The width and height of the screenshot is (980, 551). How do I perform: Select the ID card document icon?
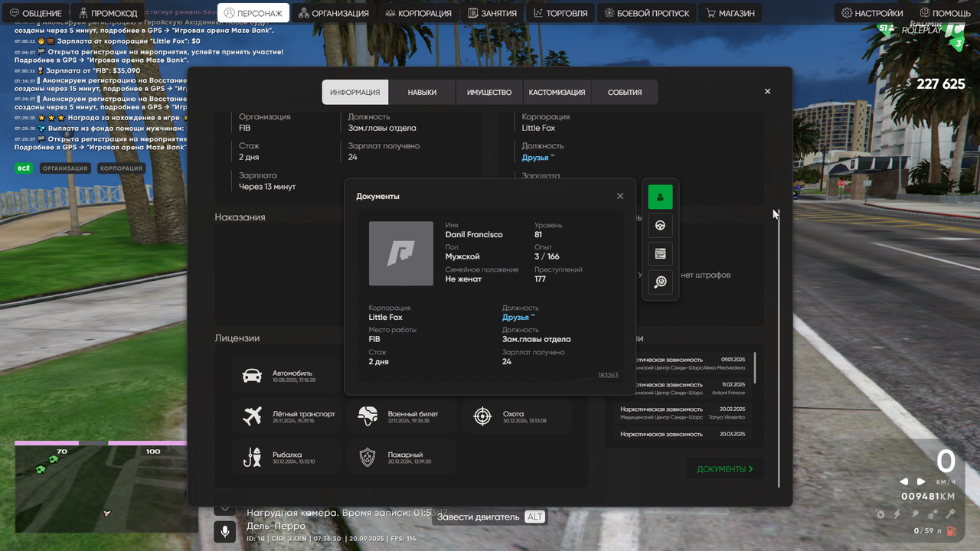[660, 253]
